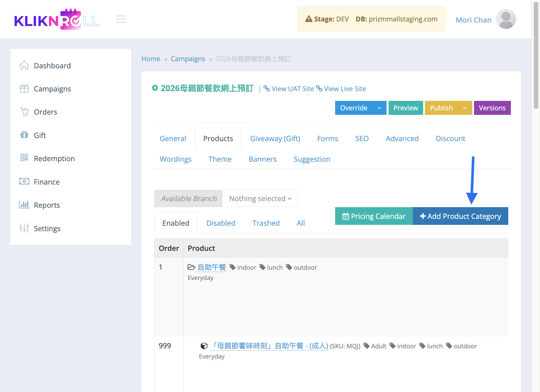Click the user avatar image
540x392 pixels.
[506, 19]
